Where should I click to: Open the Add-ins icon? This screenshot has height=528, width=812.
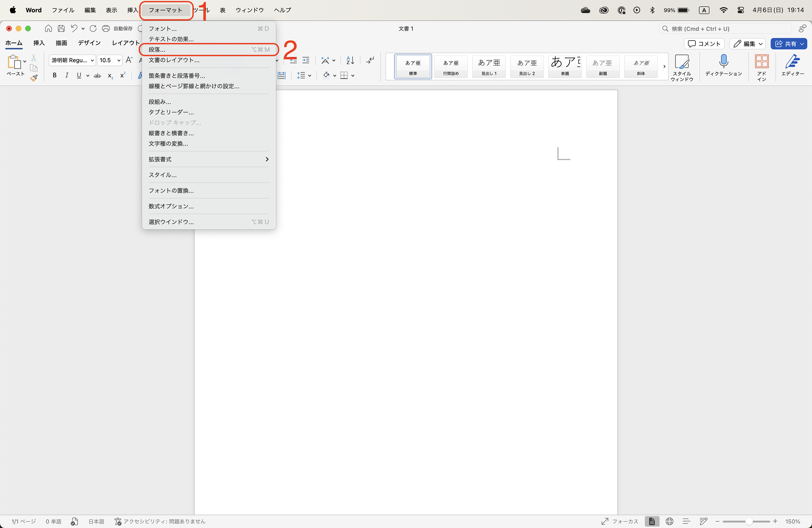tap(762, 68)
